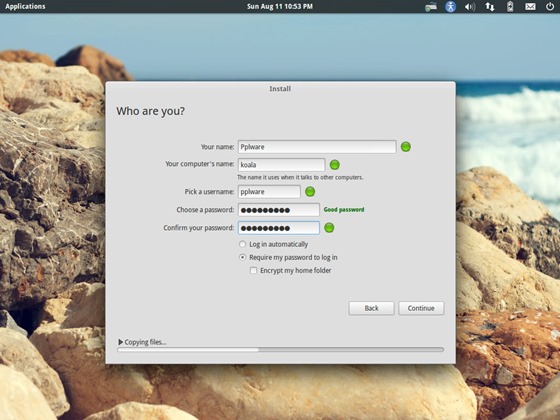This screenshot has height=420, width=560.
Task: Open the sound volume indicator
Action: click(470, 6)
